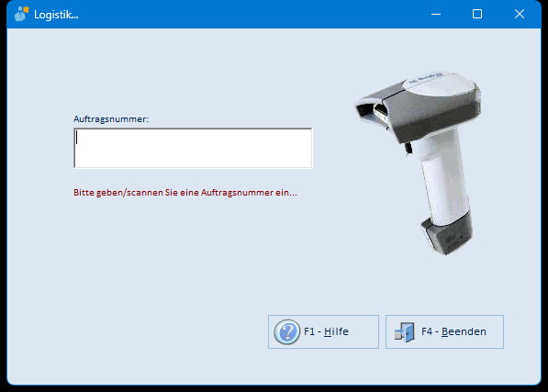548x392 pixels.
Task: Maximize the Logistik window
Action: click(x=477, y=15)
